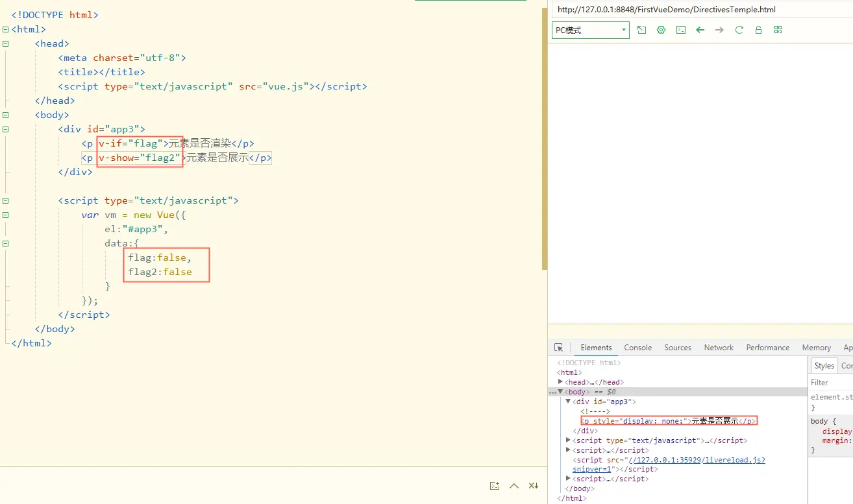Collapse the body code fold marker in editor
Screen dimensions: 853x504
5,115
